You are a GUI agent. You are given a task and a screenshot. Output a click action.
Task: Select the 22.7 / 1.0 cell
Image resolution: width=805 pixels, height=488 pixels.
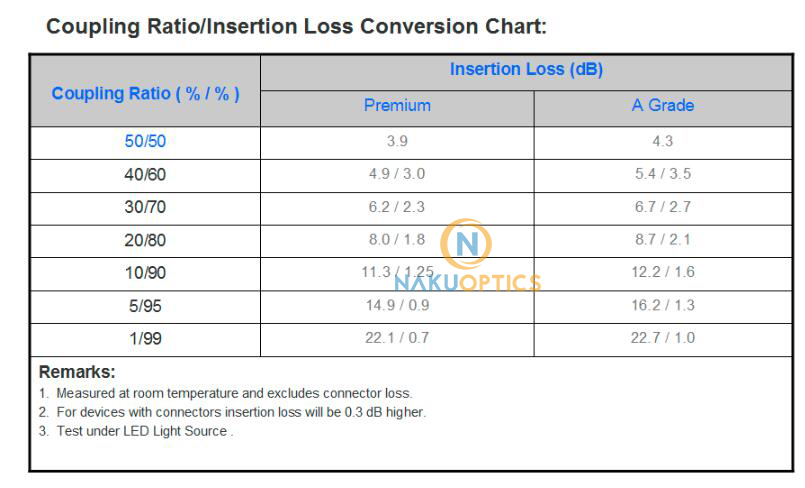tap(663, 340)
